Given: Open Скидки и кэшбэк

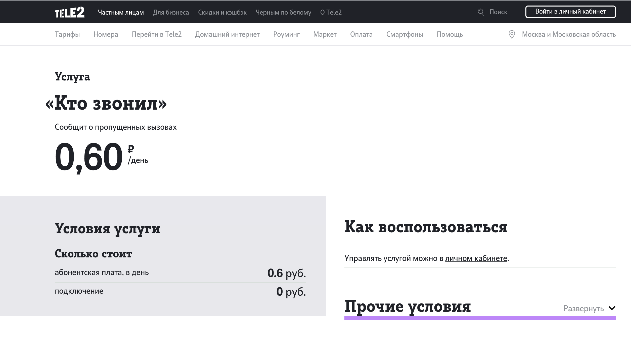Looking at the screenshot, I should [x=222, y=12].
